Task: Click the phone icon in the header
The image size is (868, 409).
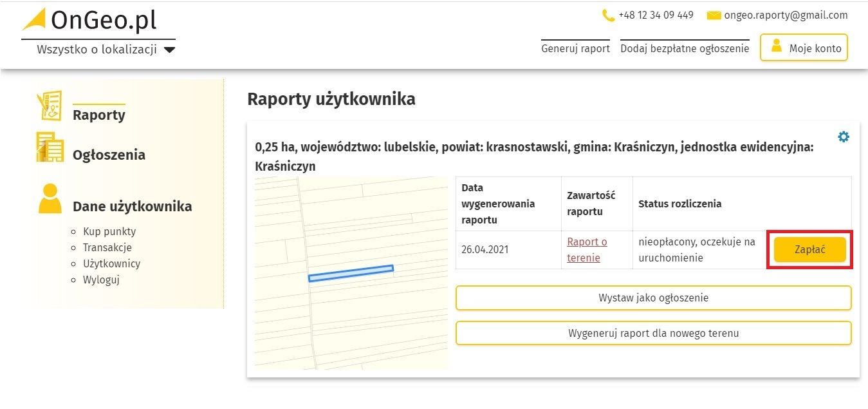Action: click(605, 14)
